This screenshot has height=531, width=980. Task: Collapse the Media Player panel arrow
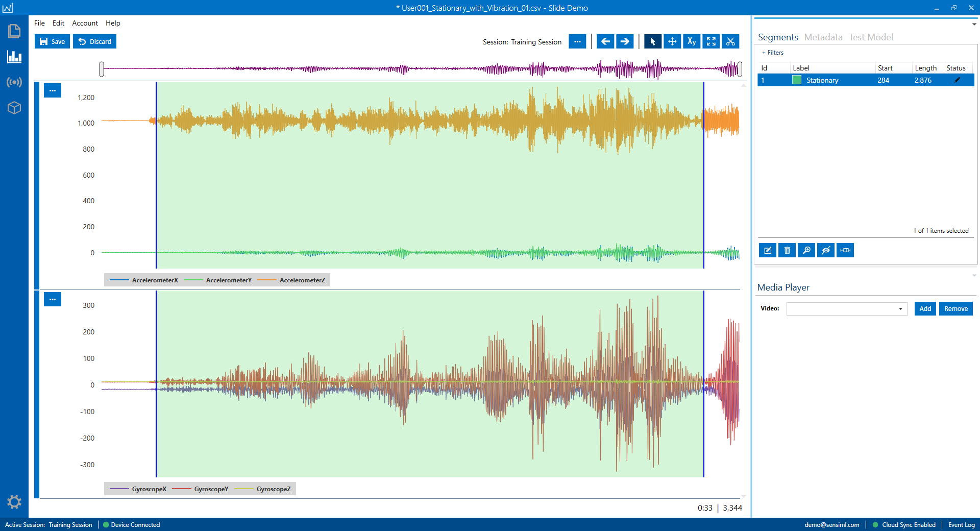coord(974,275)
